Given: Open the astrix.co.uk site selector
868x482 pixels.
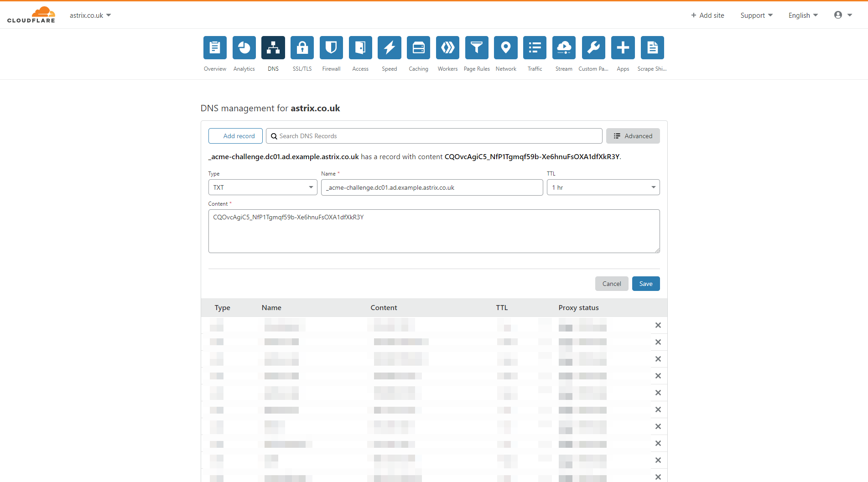Looking at the screenshot, I should [x=90, y=15].
